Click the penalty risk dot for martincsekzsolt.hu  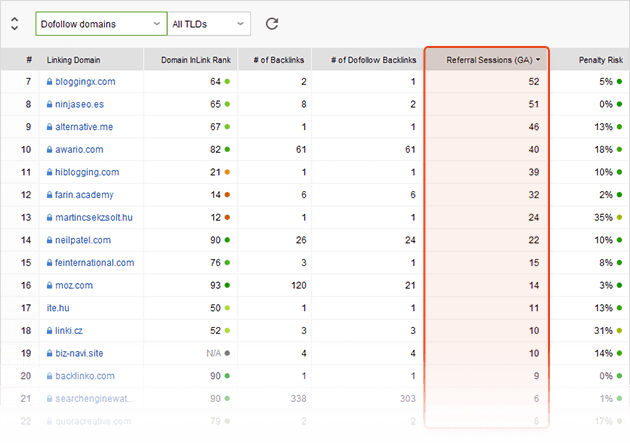619,217
